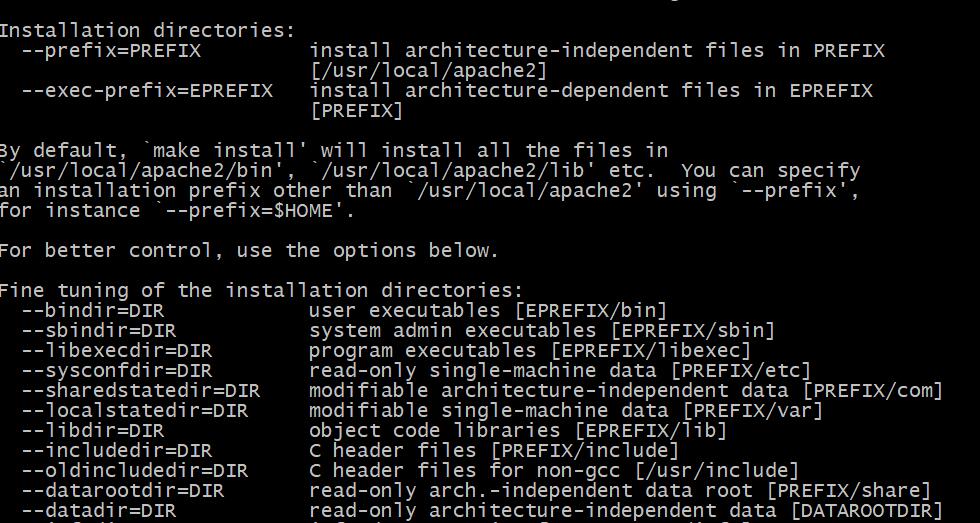Screen dimensions: 980x523
Task: Click the [PREFIX/com] default value
Action: coord(872,391)
